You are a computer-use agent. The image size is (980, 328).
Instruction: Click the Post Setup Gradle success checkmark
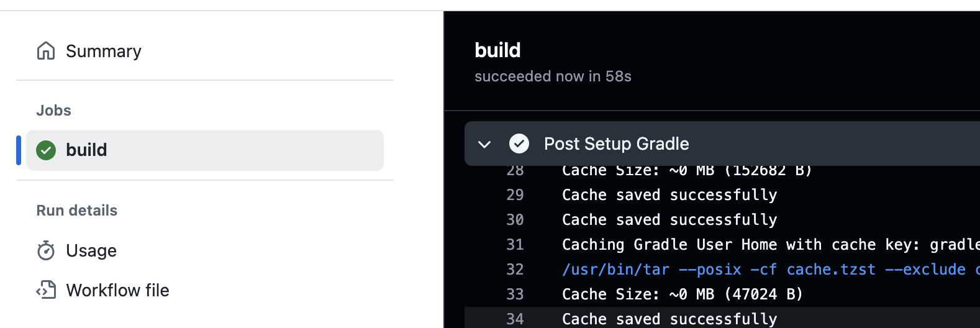coord(519,143)
